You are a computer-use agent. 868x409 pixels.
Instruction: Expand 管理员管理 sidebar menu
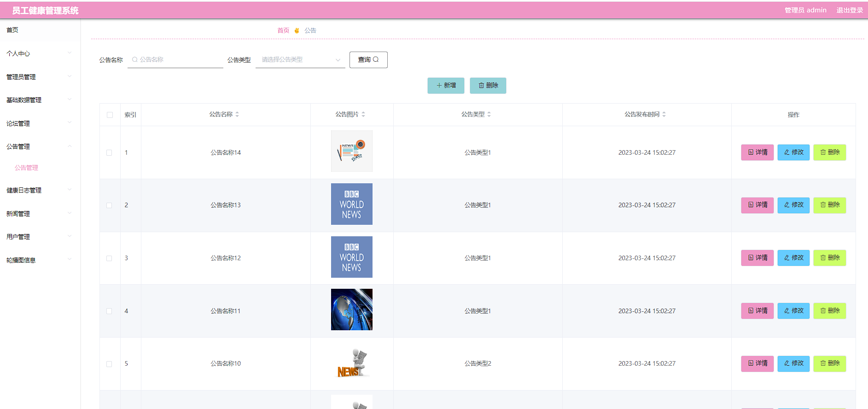pyautogui.click(x=40, y=77)
